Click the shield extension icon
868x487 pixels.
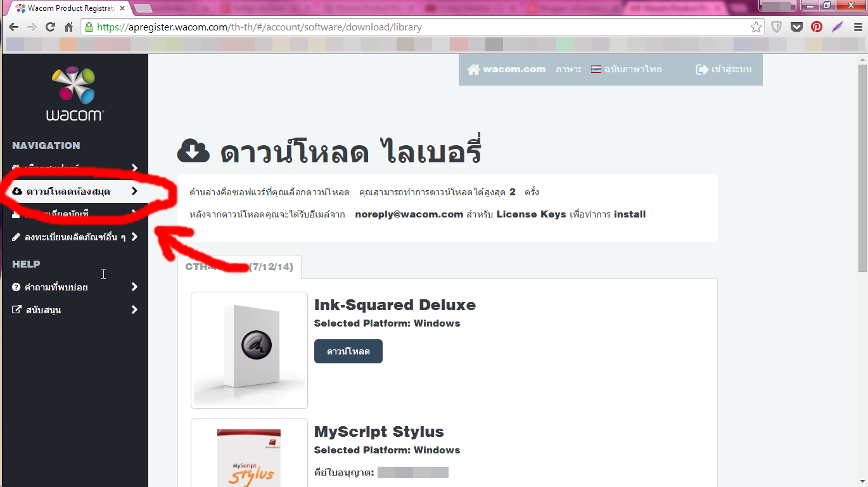click(776, 27)
